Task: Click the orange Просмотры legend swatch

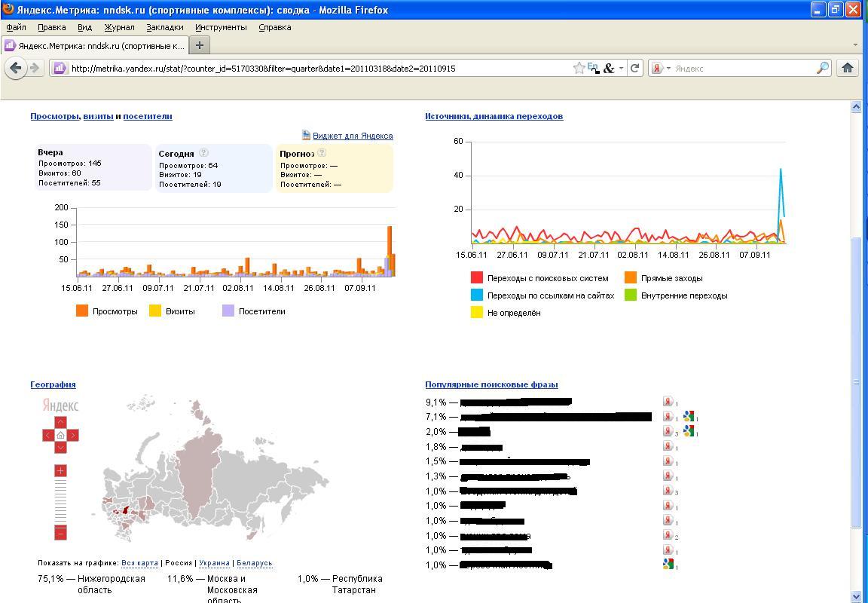Action: pyautogui.click(x=82, y=311)
